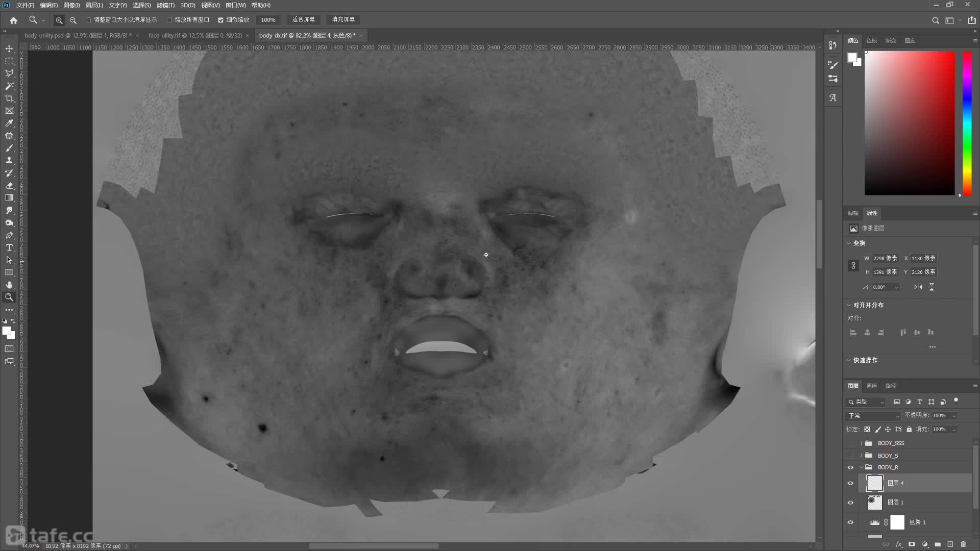980x551 pixels.
Task: Select the Type tool
Action: click(x=9, y=247)
